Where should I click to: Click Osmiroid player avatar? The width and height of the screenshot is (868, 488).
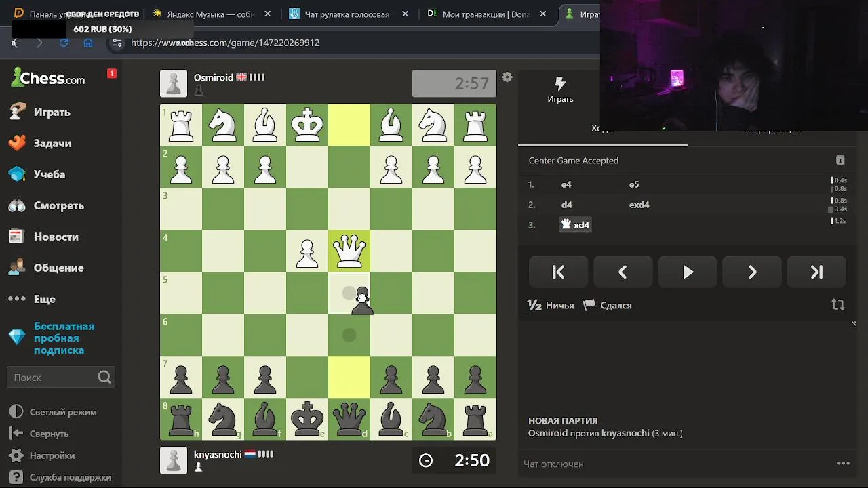pyautogui.click(x=174, y=84)
